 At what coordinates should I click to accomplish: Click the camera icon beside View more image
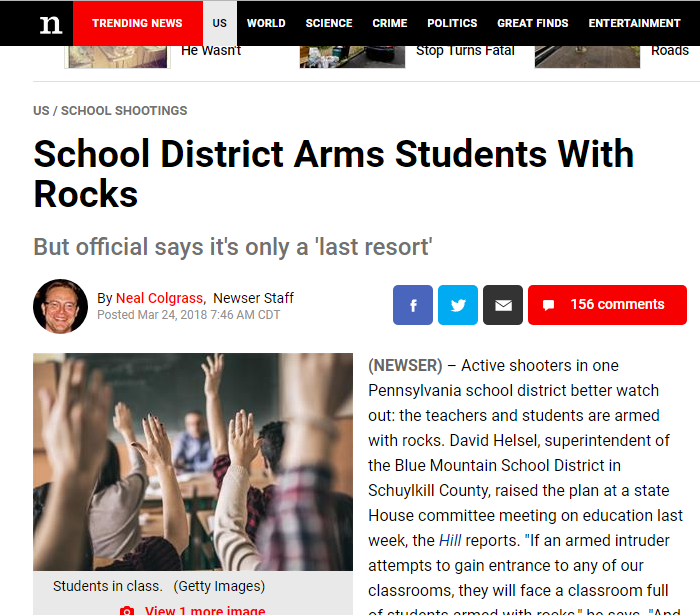coord(127,611)
